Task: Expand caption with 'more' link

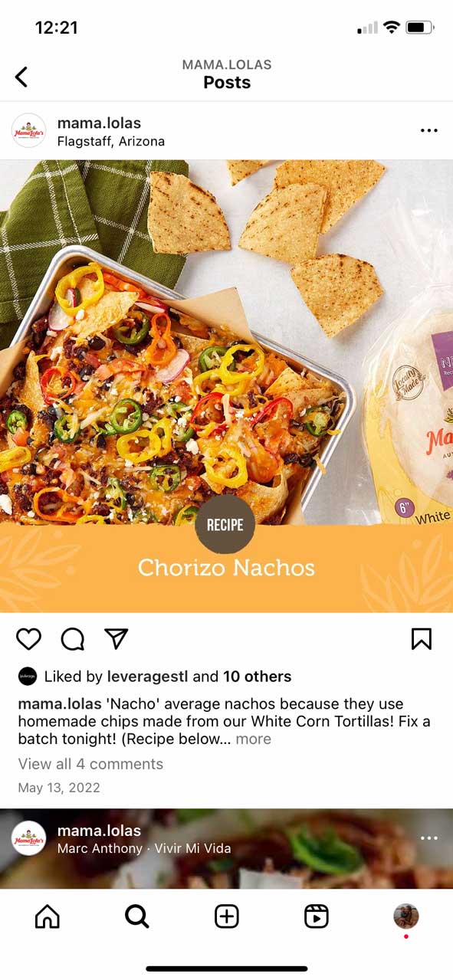Action: point(253,739)
